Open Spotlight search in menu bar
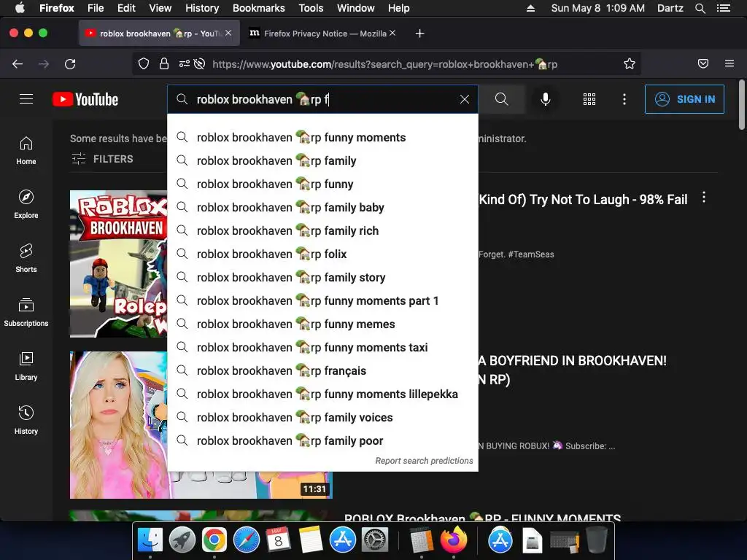747x560 pixels. tap(700, 8)
